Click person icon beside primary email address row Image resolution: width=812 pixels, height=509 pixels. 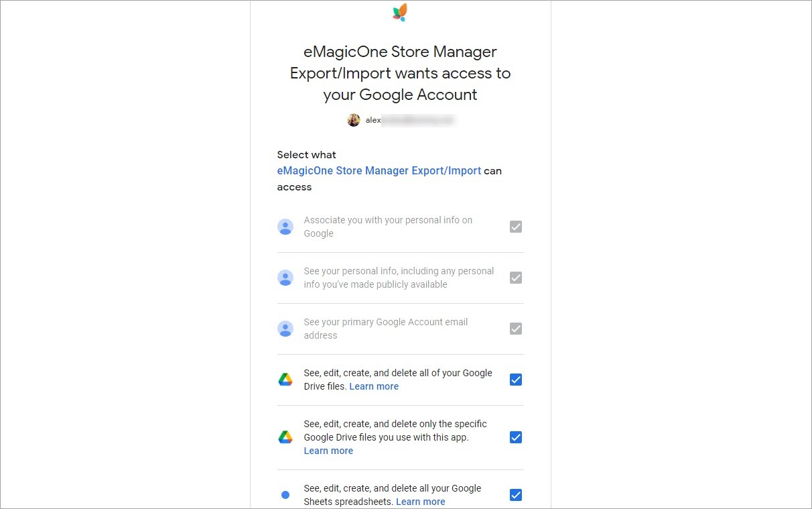coord(285,329)
